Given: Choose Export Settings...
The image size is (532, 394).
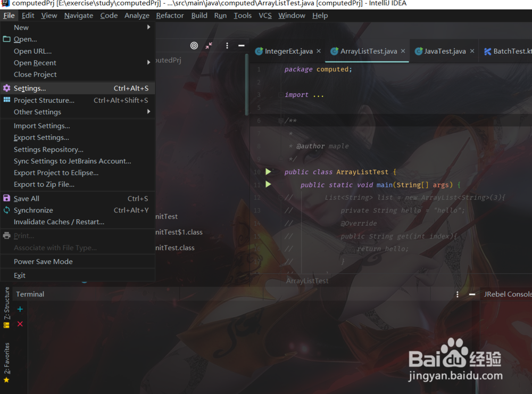Looking at the screenshot, I should tap(78, 137).
